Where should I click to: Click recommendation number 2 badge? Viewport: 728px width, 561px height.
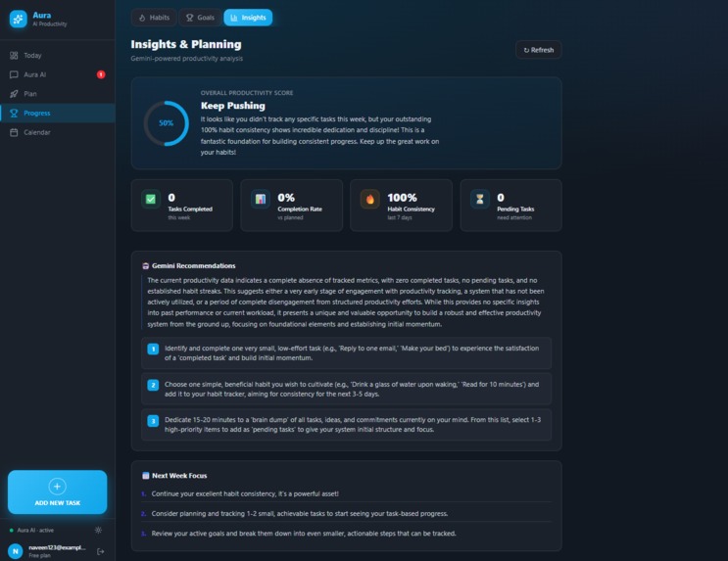coord(153,385)
